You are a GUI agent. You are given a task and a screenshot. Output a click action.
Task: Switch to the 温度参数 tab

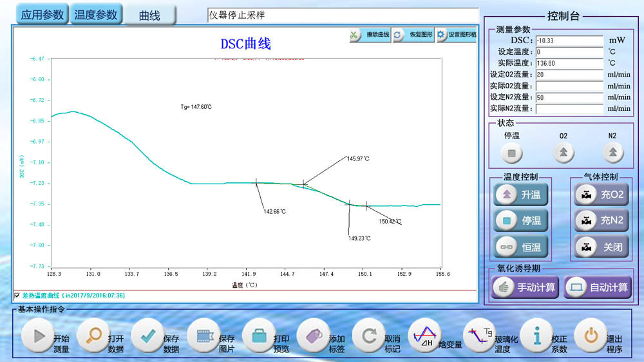[x=96, y=15]
